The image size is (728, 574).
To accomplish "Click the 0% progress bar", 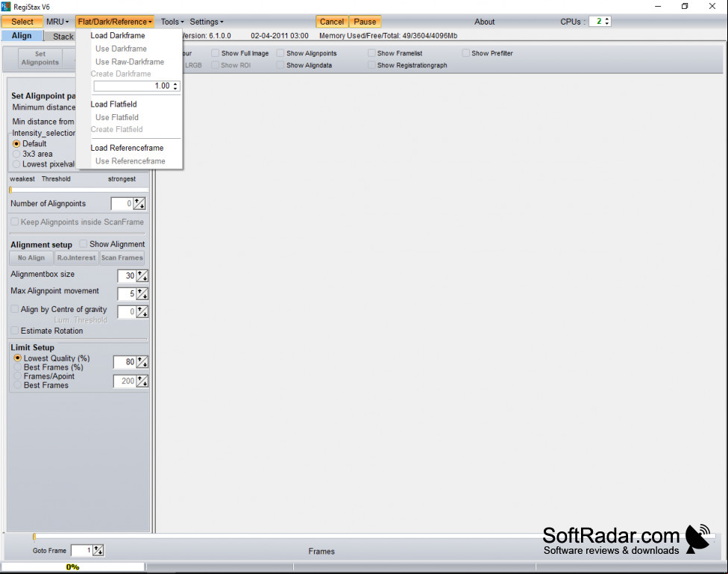I will tap(73, 567).
